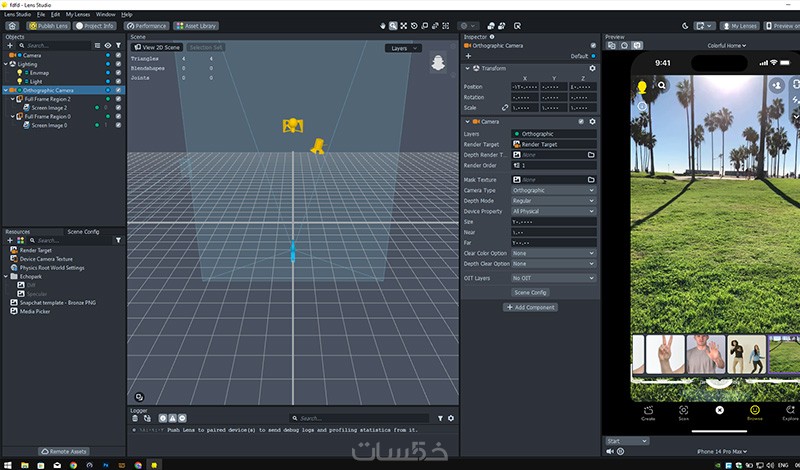Open the Window menu

tap(106, 15)
